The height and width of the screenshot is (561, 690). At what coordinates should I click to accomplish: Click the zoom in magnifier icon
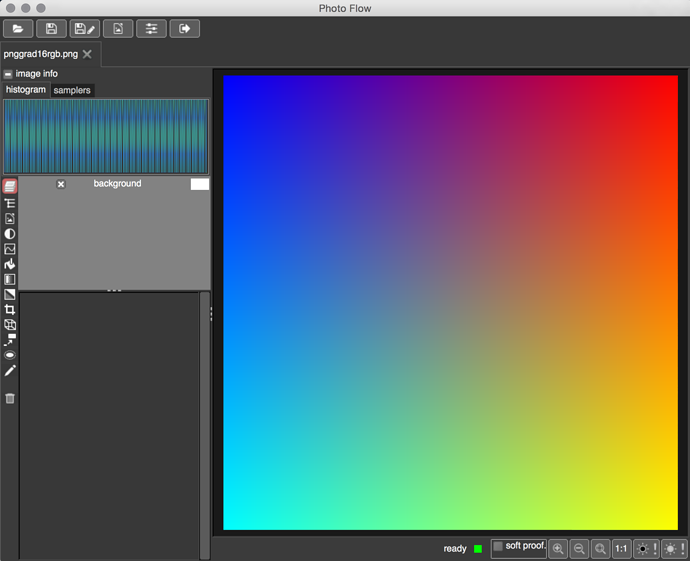(558, 548)
